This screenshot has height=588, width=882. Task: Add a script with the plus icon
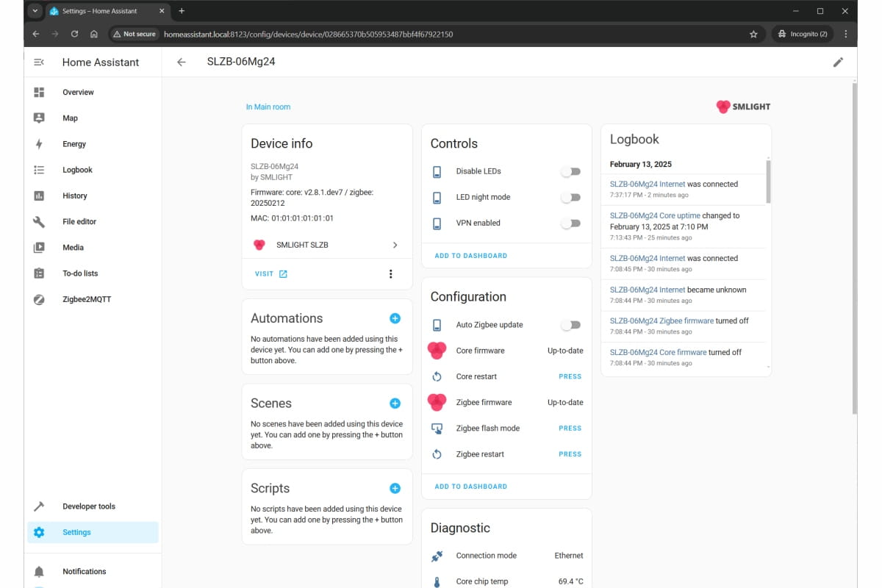point(395,488)
